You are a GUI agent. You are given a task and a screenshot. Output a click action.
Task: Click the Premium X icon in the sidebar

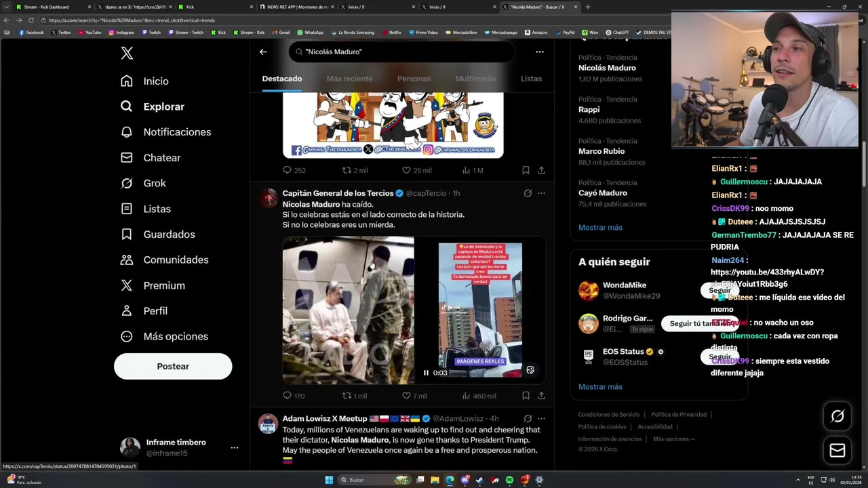pos(127,285)
